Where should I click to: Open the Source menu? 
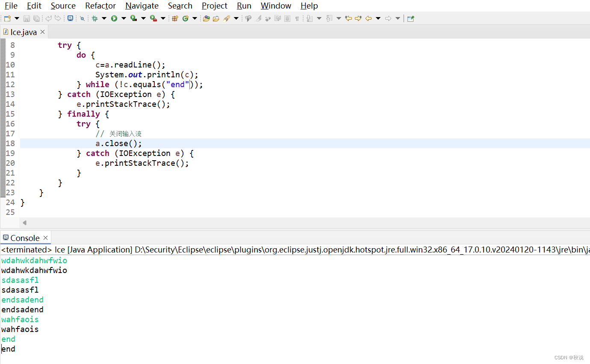coord(63,6)
